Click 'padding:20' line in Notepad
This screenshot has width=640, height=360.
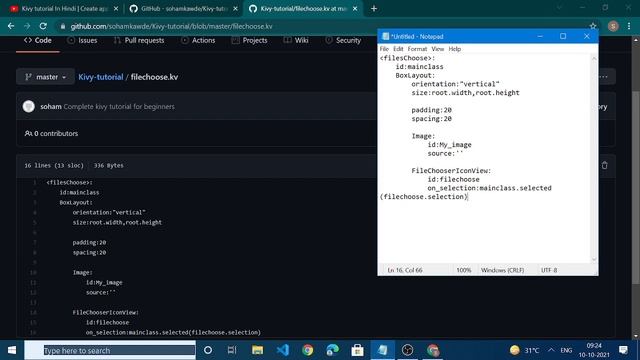[431, 110]
